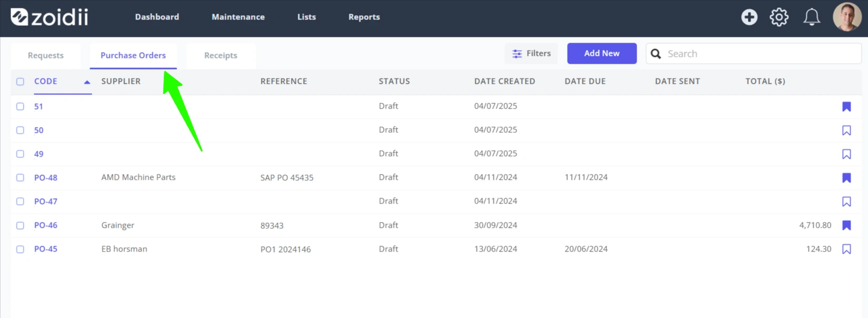Open purchase order PO-48 link
This screenshot has height=318, width=868.
coord(46,178)
